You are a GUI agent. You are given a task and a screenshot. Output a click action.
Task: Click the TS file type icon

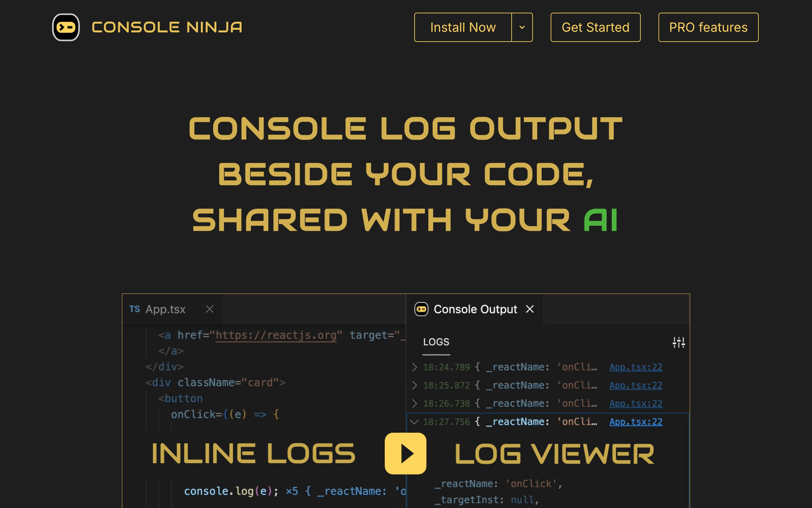coord(134,309)
